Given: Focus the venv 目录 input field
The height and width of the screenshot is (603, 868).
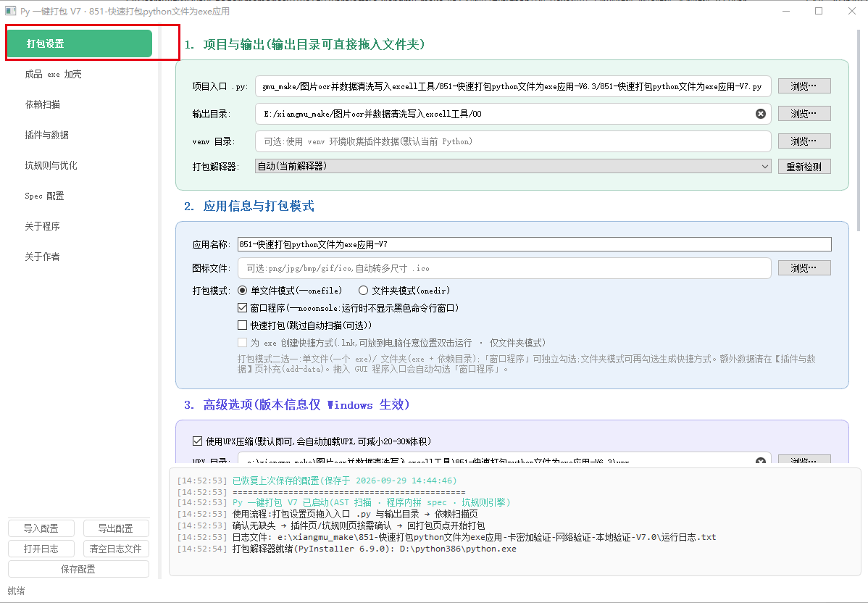Looking at the screenshot, I should 513,141.
